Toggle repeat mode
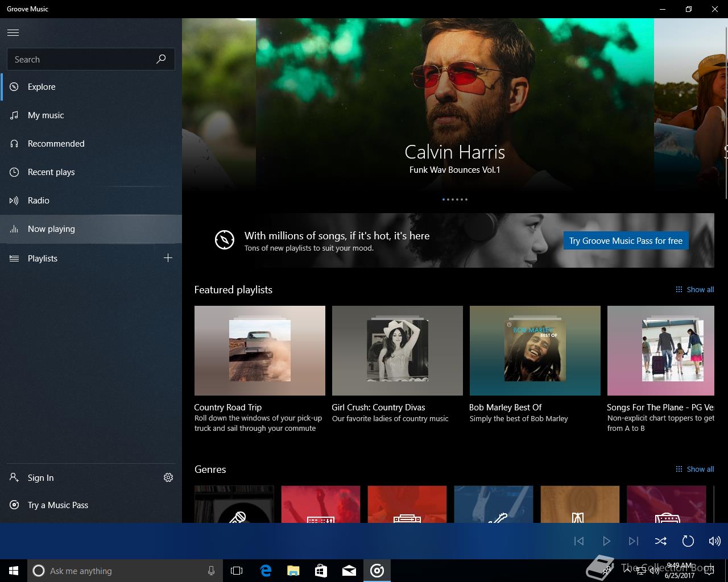The image size is (728, 582). coord(688,541)
